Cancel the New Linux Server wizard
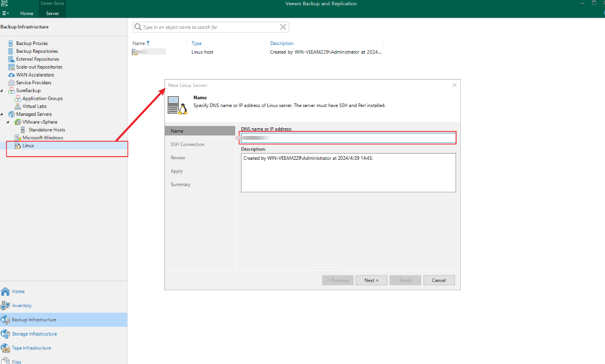Viewport: 605px width, 364px height. click(438, 280)
